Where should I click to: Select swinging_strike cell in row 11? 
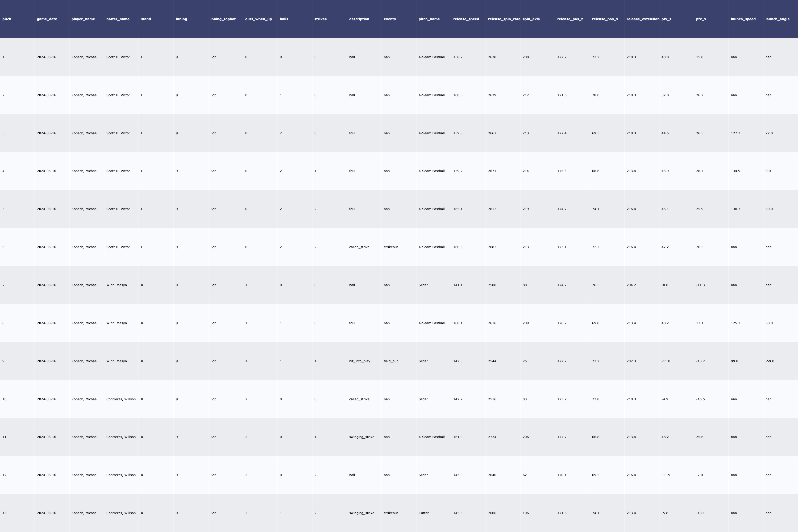(361, 437)
